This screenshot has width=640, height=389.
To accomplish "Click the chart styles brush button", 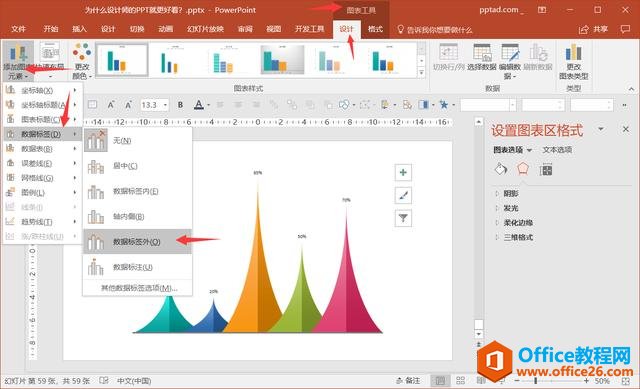I will pyautogui.click(x=403, y=195).
